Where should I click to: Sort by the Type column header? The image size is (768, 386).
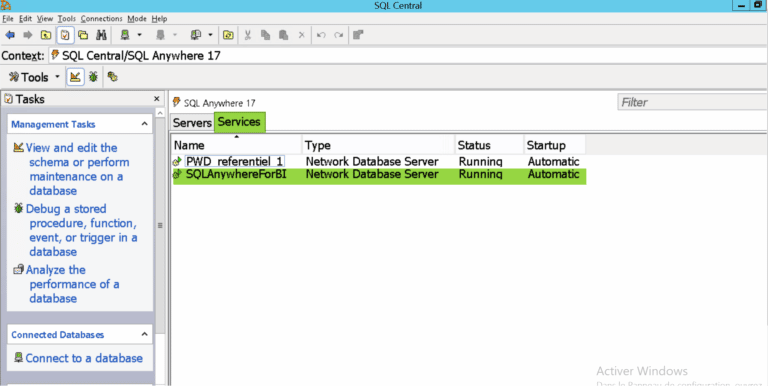pyautogui.click(x=379, y=145)
